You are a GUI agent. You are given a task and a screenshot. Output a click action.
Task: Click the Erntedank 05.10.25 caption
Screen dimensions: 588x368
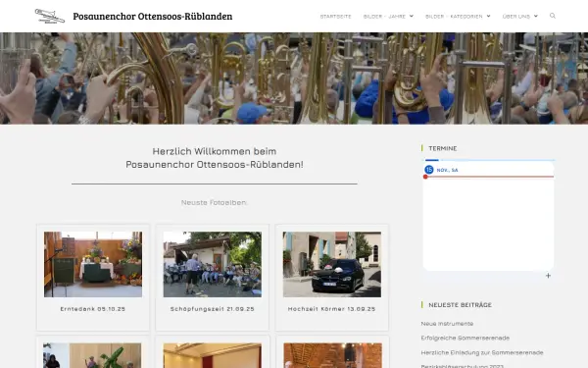coord(93,309)
